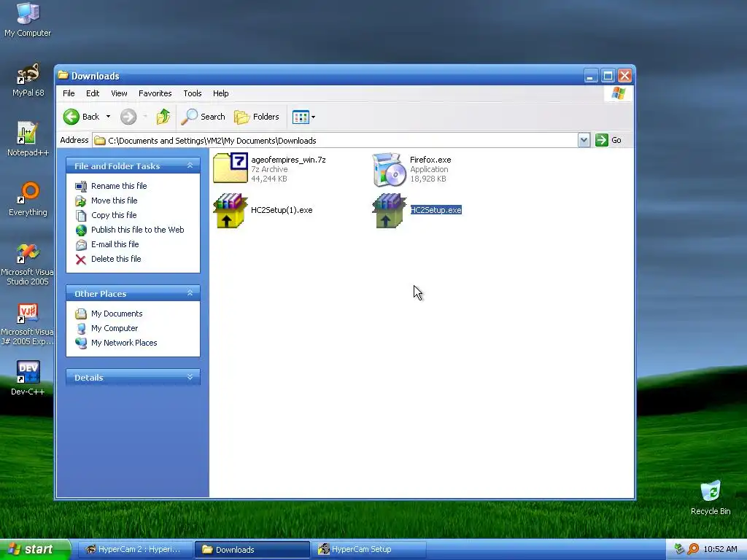747x560 pixels.
Task: Click the red X delete icon
Action: [81, 260]
